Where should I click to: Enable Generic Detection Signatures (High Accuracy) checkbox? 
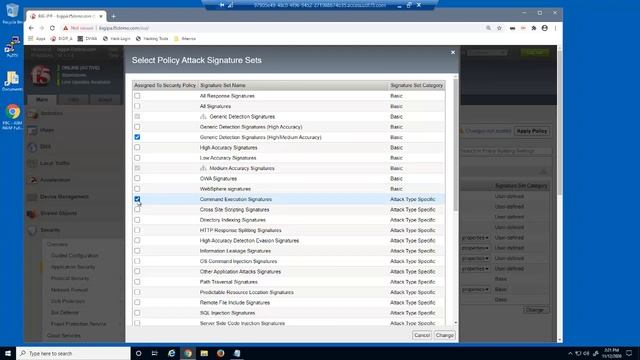[x=137, y=127]
